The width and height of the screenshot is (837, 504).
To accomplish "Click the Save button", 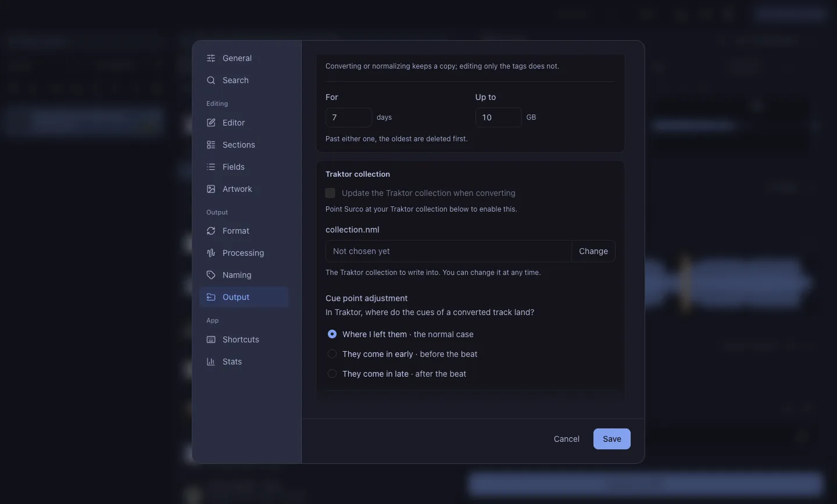I will click(x=612, y=439).
